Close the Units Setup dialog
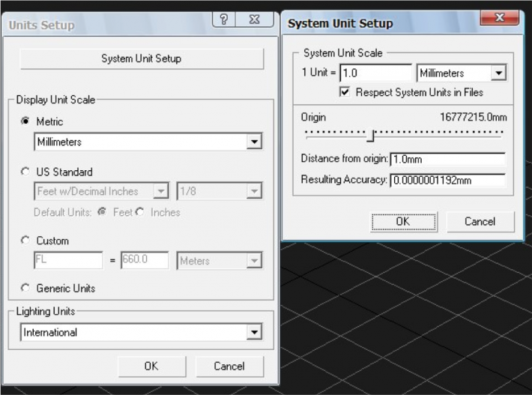Screen dimensions: 532x395 (x=255, y=19)
